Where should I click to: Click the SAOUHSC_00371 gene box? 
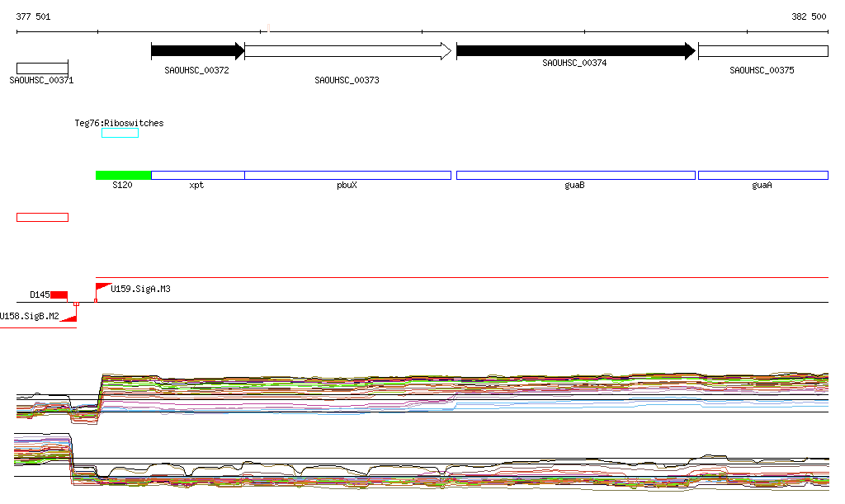pyautogui.click(x=42, y=68)
